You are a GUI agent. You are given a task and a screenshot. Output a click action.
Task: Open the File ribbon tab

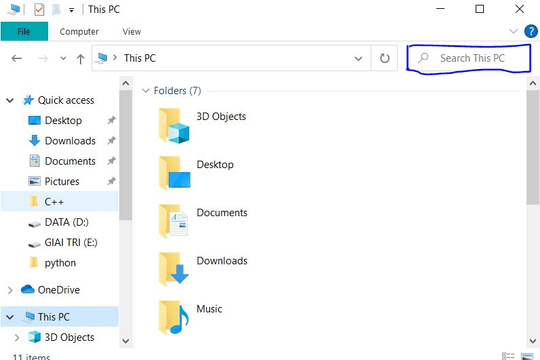24,31
